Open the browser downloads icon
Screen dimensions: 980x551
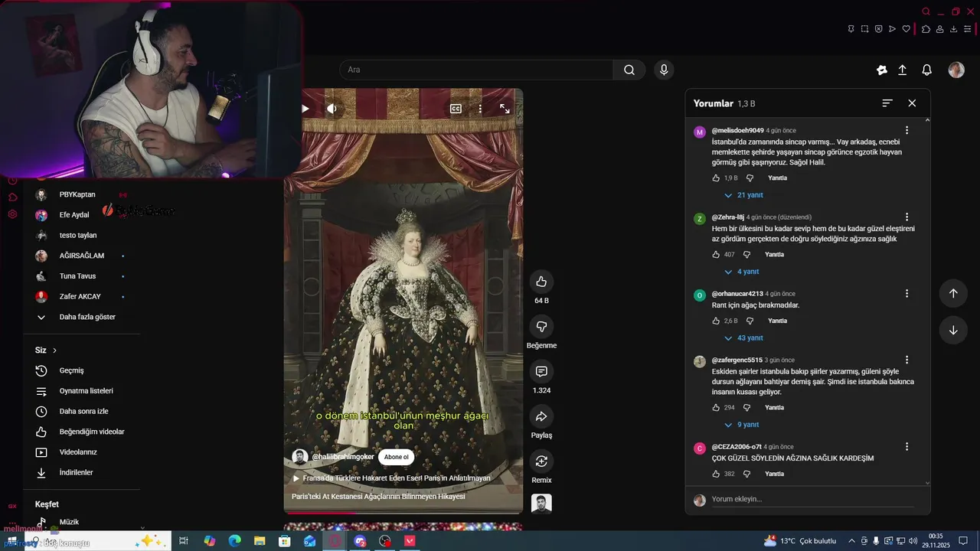pyautogui.click(x=954, y=29)
